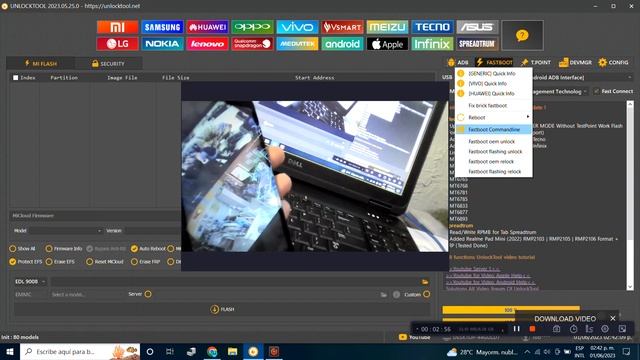This screenshot has height=360, width=640.
Task: Choose Fastboot oem unlock menu item
Action: click(493, 142)
